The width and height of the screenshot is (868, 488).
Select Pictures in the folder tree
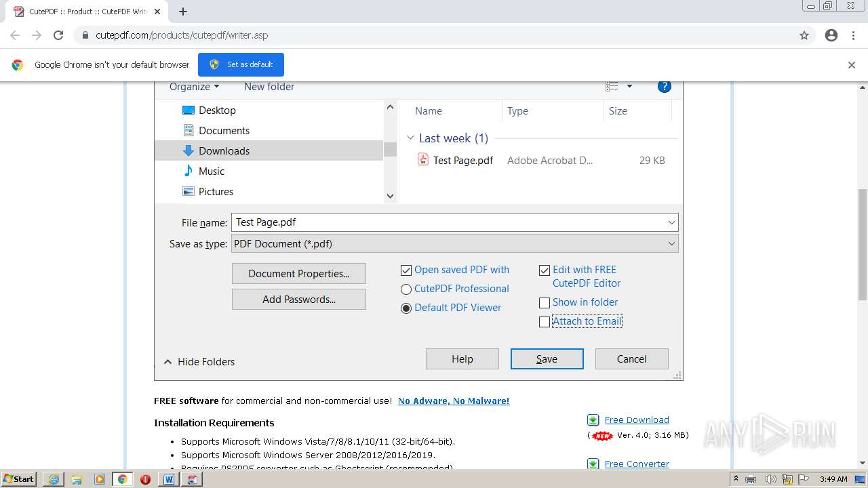pos(216,192)
